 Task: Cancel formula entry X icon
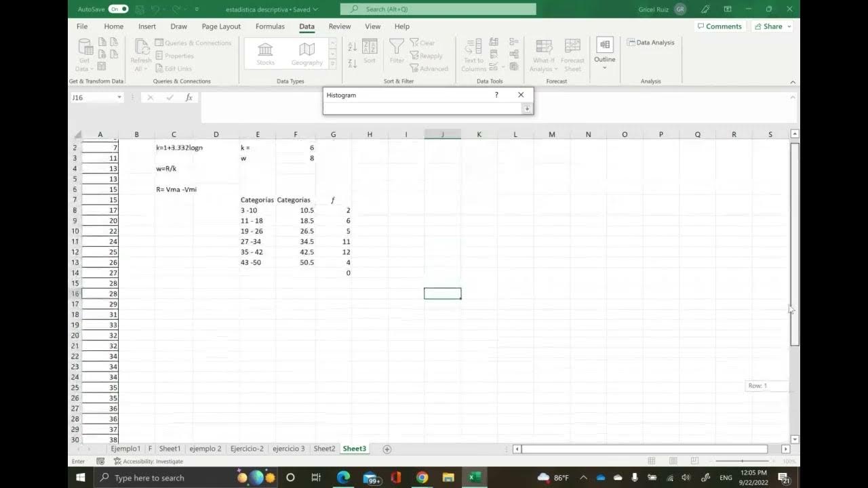click(x=151, y=98)
